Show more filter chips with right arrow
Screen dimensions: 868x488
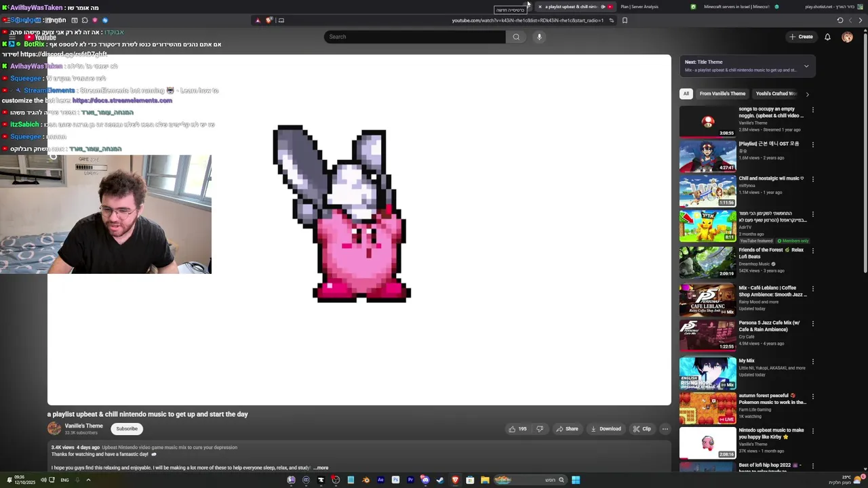click(807, 94)
